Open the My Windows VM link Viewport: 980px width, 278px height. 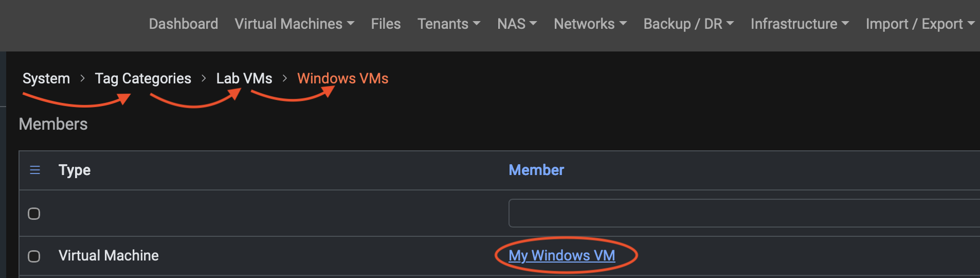[x=561, y=255]
